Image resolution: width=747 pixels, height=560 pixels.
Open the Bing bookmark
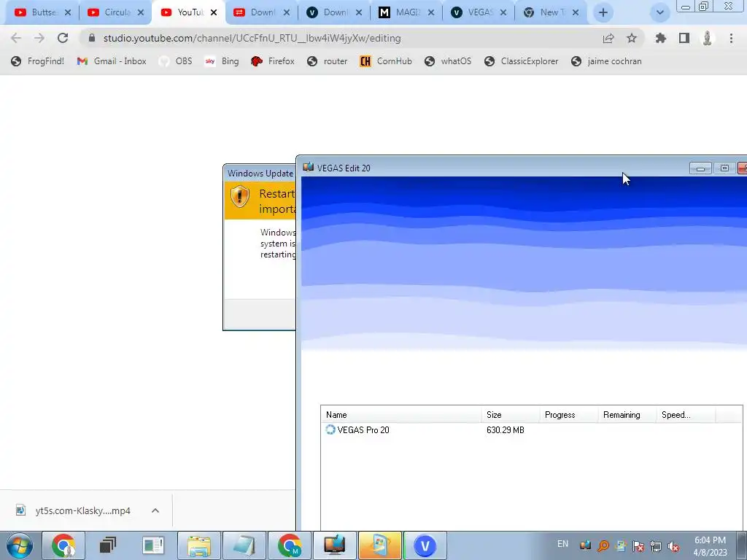[222, 61]
